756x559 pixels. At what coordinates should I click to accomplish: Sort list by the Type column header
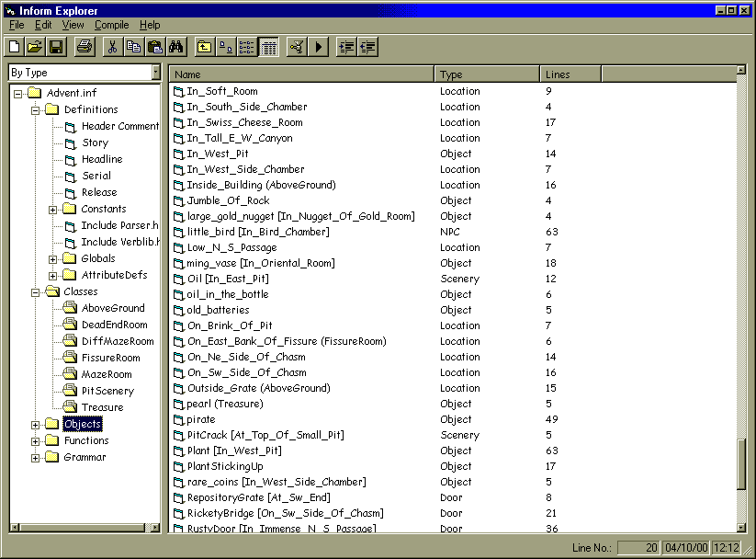(x=487, y=74)
